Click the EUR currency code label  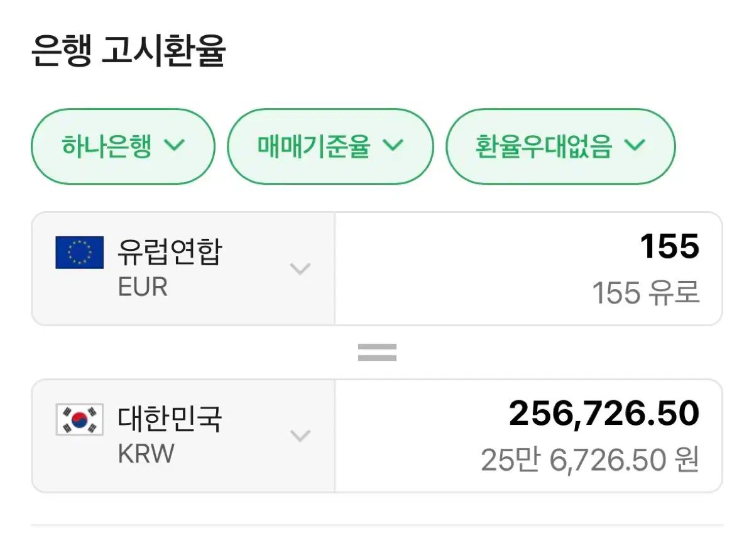click(x=143, y=287)
